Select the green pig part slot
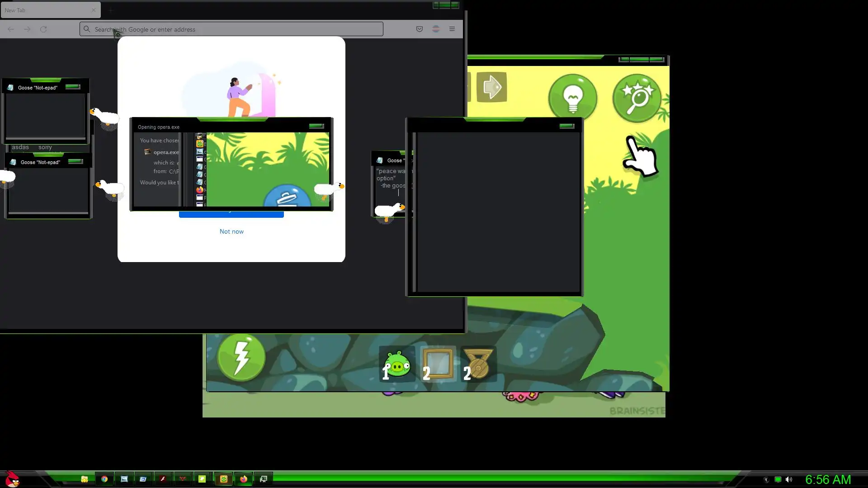Screen dimensions: 868x488 point(397,364)
